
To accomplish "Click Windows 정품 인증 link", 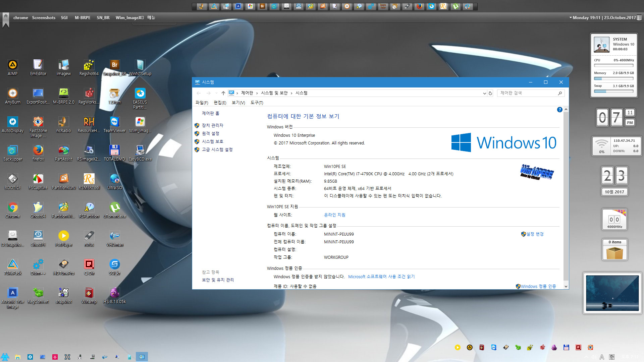I will [x=538, y=286].
